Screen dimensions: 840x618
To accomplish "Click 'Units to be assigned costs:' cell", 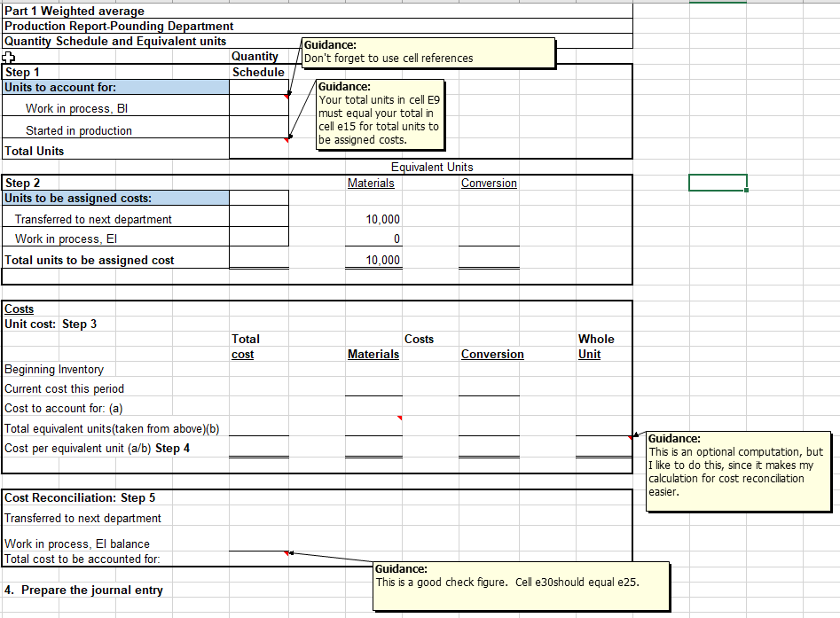I will point(115,198).
